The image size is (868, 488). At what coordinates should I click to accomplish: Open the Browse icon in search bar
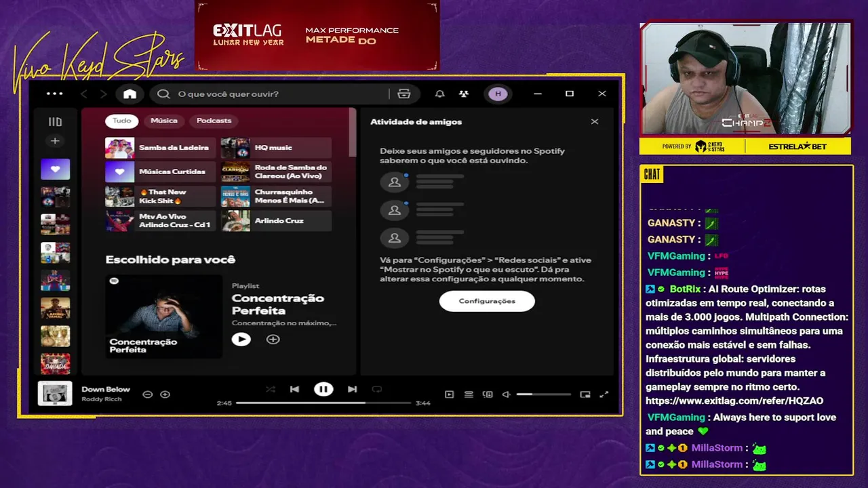(x=404, y=94)
